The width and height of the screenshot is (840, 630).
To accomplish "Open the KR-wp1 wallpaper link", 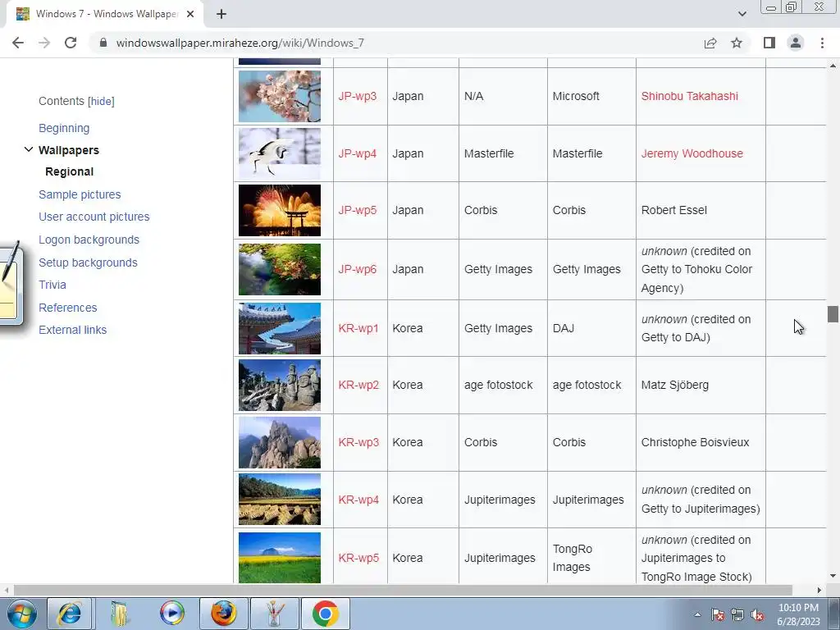I will pos(358,328).
